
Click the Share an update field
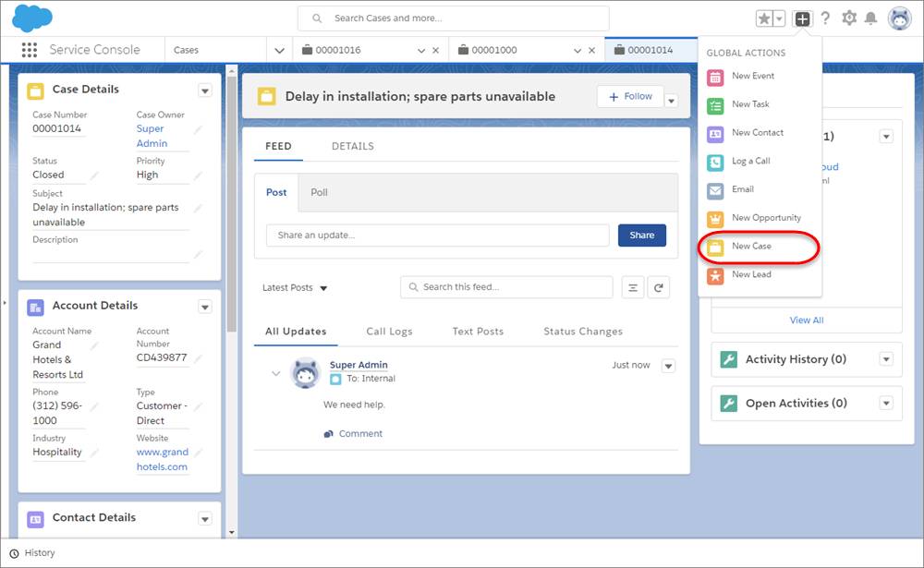click(x=437, y=236)
